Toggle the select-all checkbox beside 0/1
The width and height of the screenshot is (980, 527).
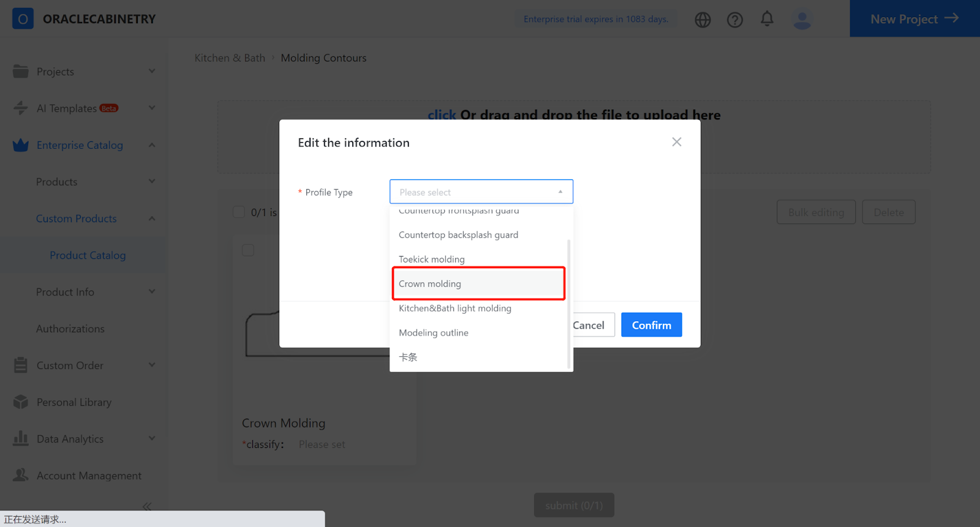239,212
